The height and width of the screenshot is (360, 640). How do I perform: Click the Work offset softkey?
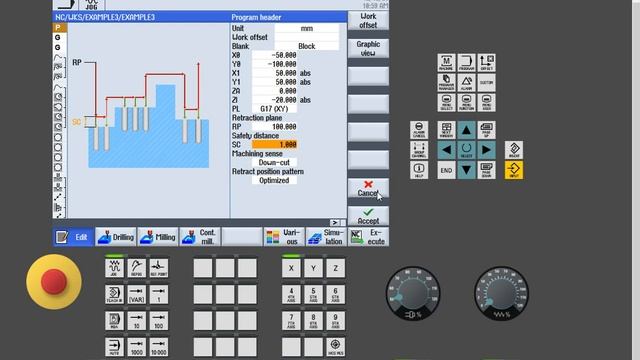coord(368,20)
